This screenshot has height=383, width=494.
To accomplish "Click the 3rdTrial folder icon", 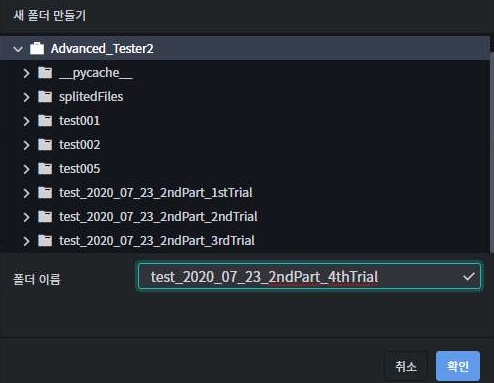I will coord(45,241).
